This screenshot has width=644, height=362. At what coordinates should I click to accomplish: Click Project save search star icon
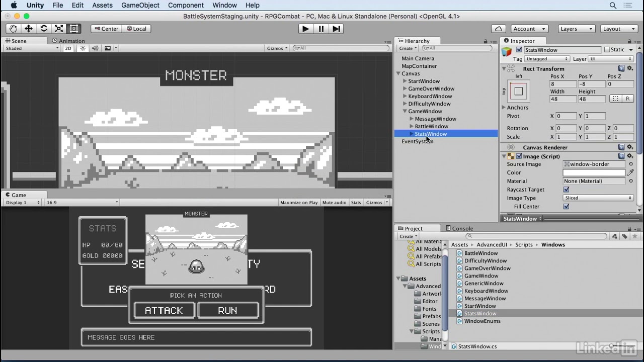[x=634, y=236]
